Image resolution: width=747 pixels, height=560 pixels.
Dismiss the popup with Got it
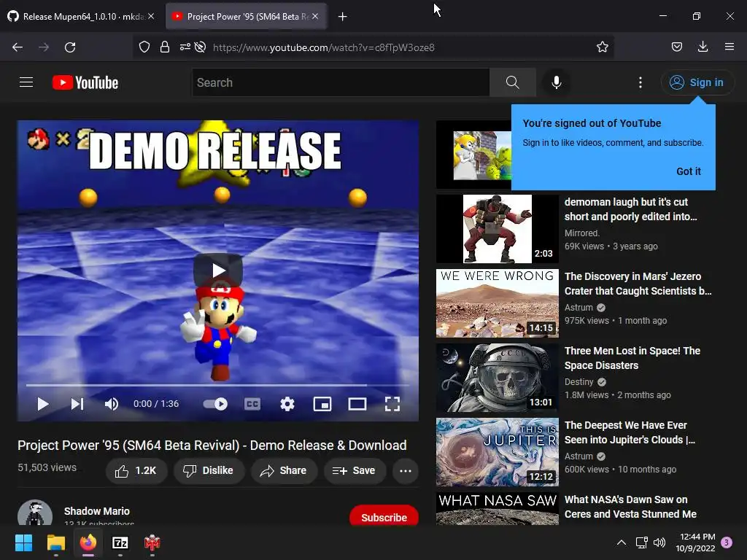689,171
